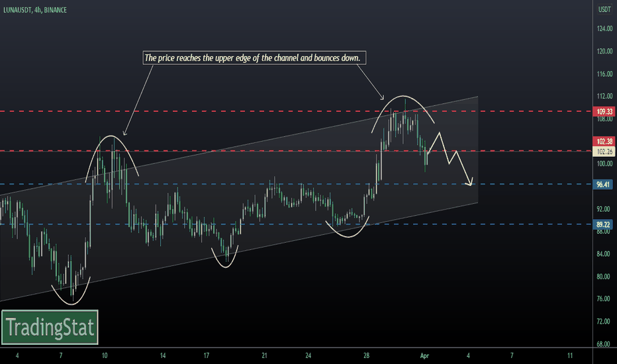This screenshot has height=364, width=617.
Task: Click the 116.00 value on price axis
Action: 604,74
